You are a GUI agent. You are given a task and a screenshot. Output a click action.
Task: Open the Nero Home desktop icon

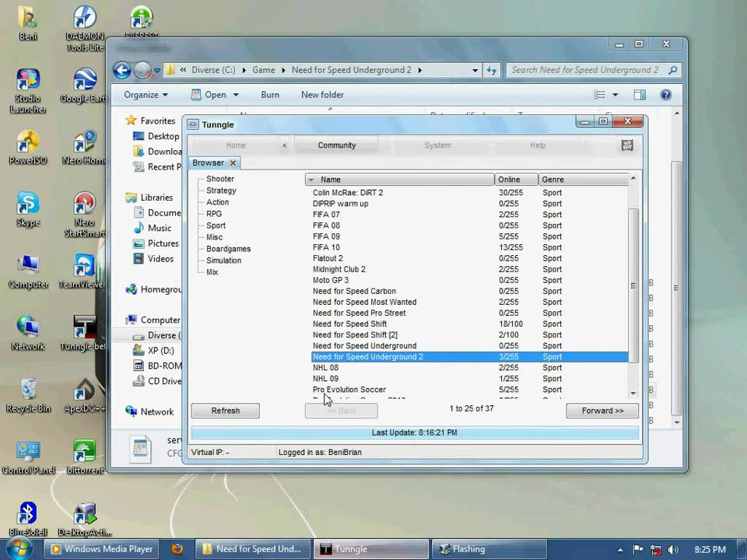[x=84, y=148]
